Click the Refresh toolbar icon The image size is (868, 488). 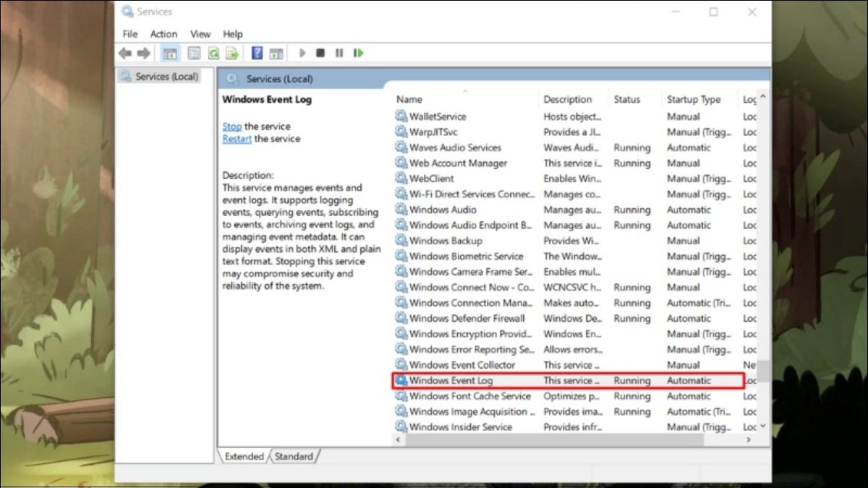213,53
